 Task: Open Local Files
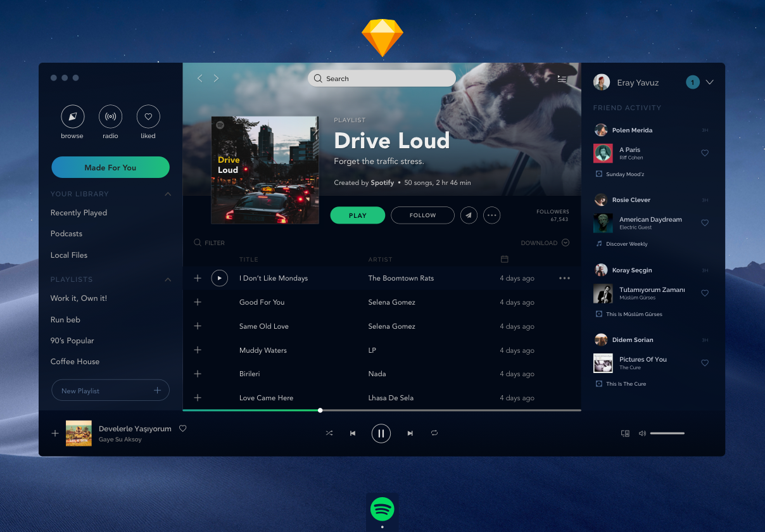[69, 255]
